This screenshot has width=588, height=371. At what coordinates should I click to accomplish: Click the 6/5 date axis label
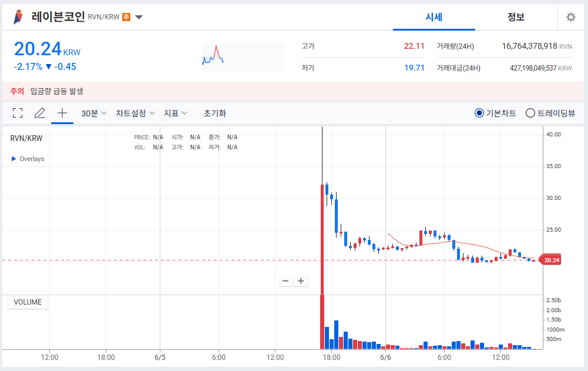[160, 357]
